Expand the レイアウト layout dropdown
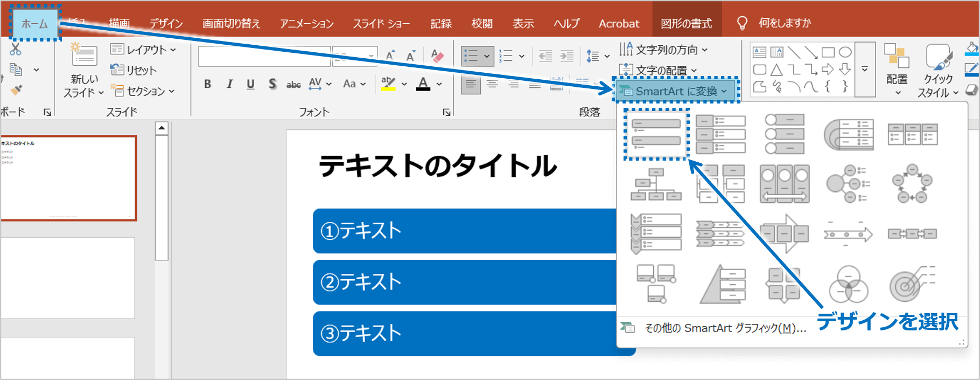The height and width of the screenshot is (380, 980). 144,50
